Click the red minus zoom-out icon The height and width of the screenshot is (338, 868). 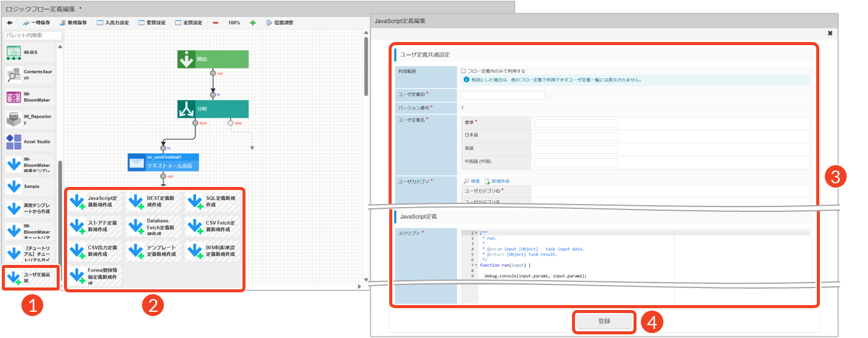pyautogui.click(x=216, y=23)
